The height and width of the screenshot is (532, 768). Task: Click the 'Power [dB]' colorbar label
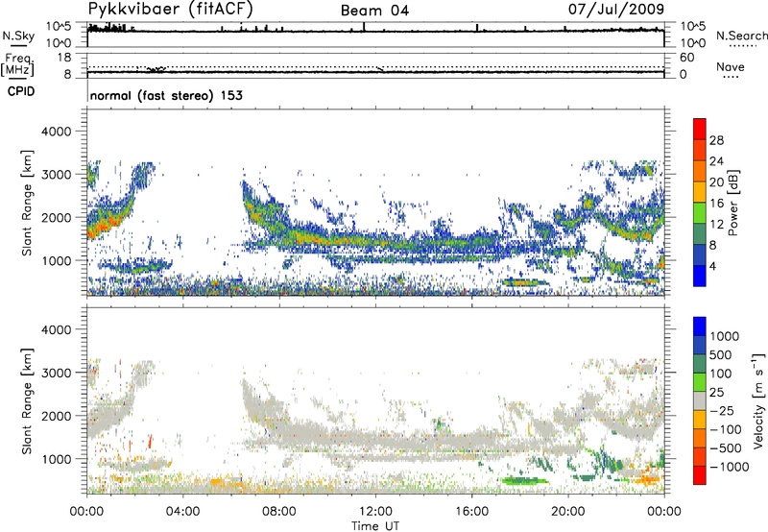coord(733,203)
